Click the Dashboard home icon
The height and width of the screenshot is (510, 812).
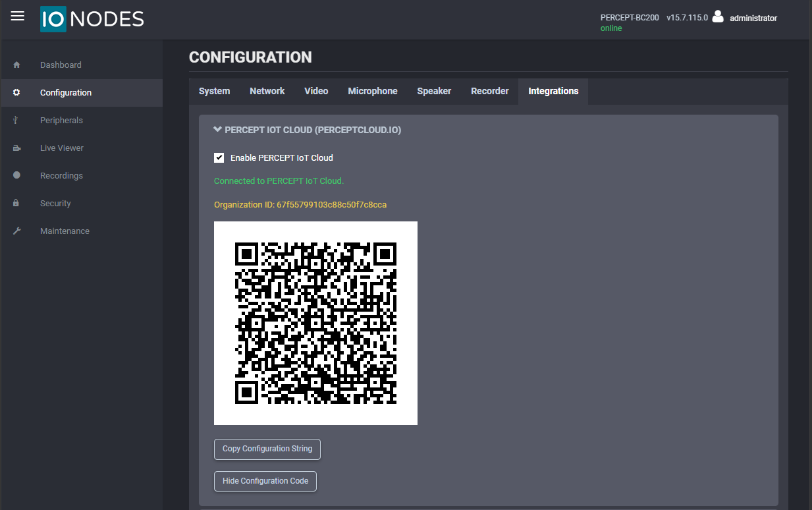coord(16,65)
